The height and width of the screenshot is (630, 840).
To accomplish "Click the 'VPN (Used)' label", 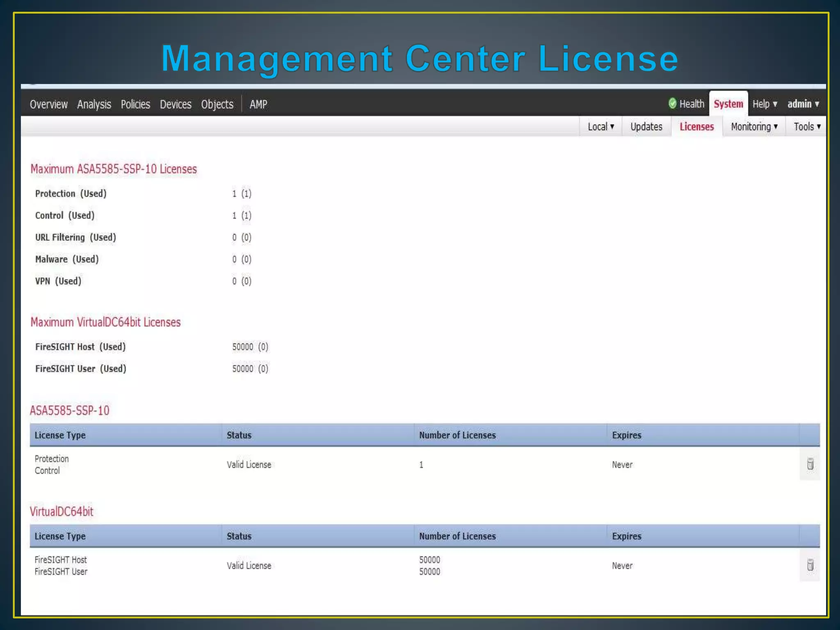I will [x=58, y=281].
